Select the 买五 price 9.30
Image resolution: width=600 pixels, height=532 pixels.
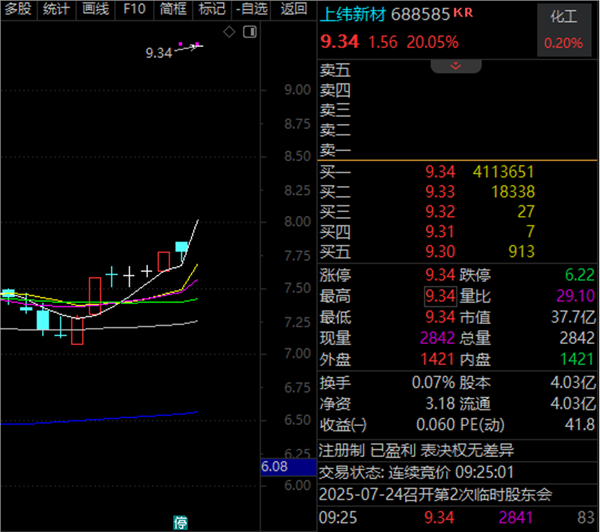click(x=440, y=252)
